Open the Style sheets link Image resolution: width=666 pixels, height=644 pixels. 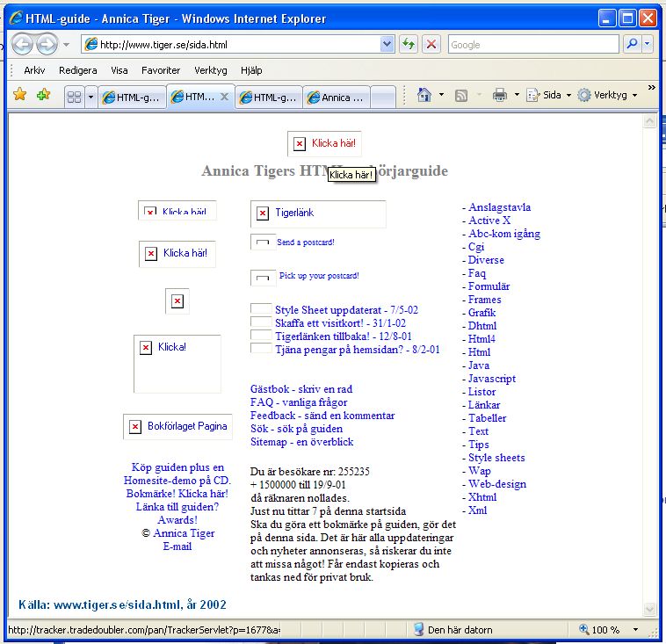(496, 458)
